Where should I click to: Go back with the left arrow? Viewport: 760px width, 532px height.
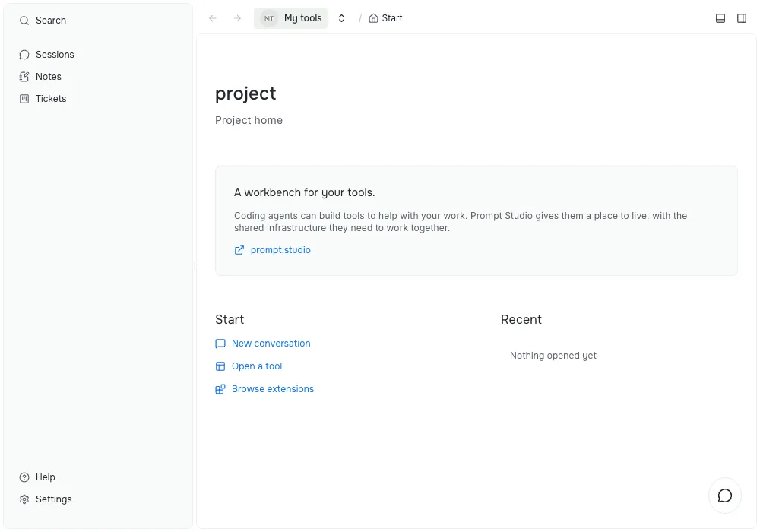213,18
